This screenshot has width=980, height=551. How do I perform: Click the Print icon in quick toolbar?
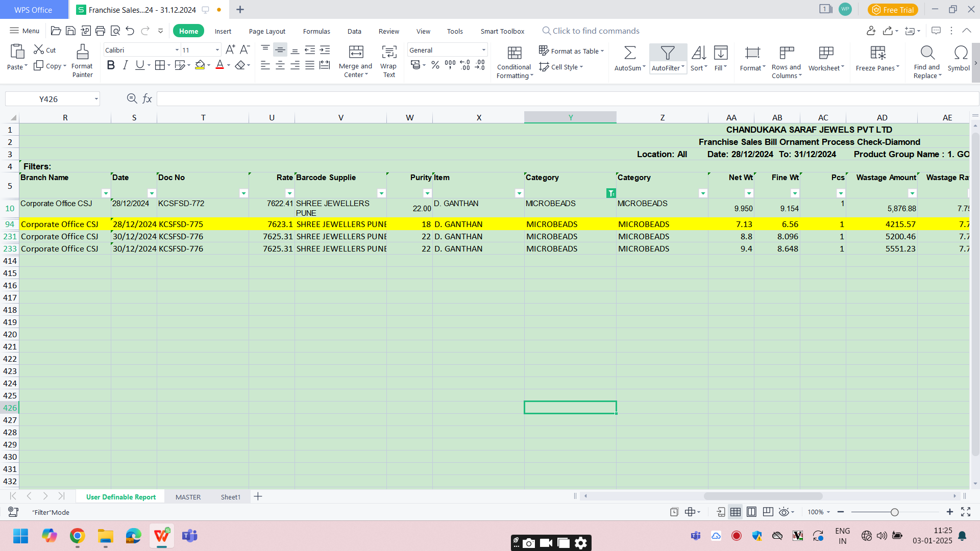pyautogui.click(x=101, y=31)
